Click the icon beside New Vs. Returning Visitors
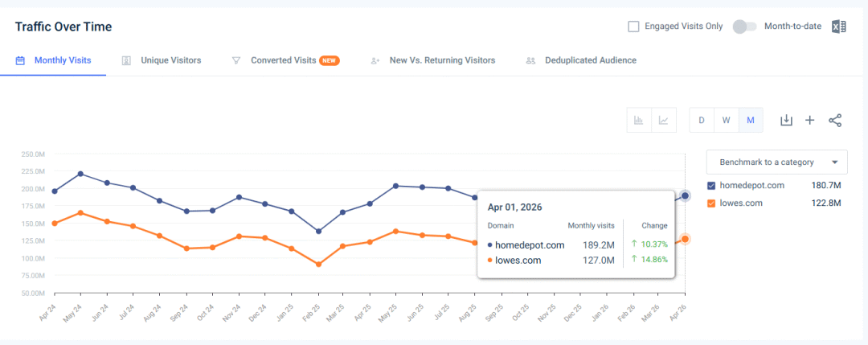The height and width of the screenshot is (345, 868). tap(375, 60)
